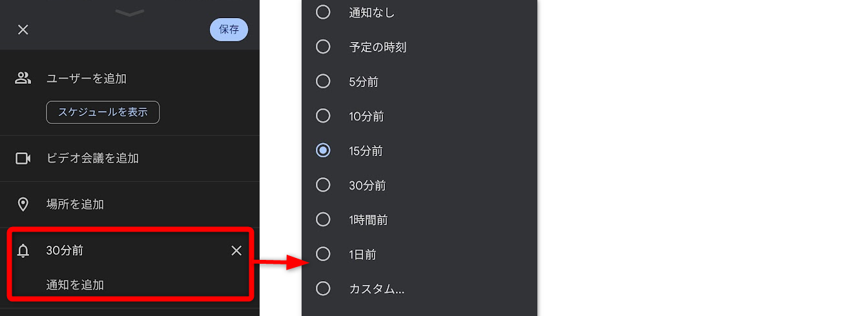This screenshot has height=316, width=868.
Task: Click the add users people icon
Action: click(x=23, y=79)
